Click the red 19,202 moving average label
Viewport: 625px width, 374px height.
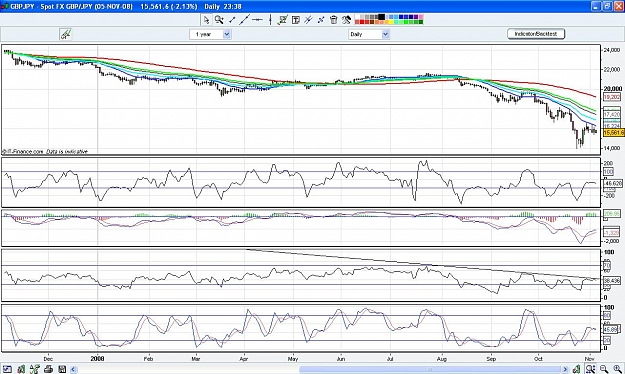(612, 97)
